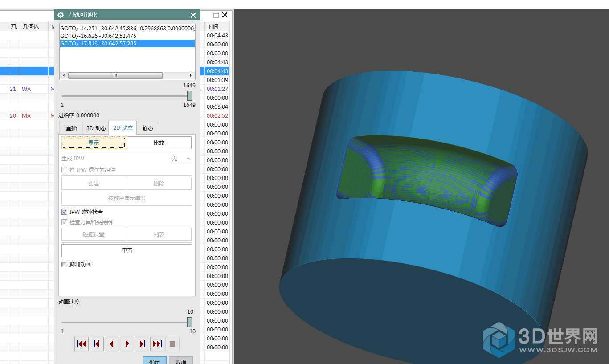
Task: Click the 创建 button
Action: [x=94, y=184]
